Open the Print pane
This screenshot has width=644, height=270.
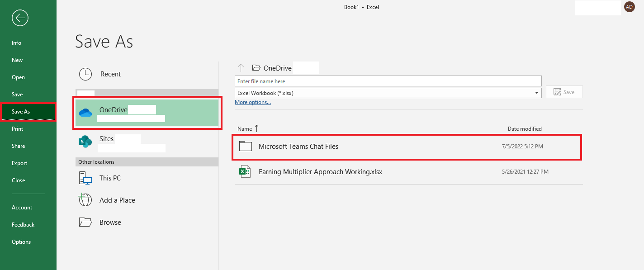[17, 128]
